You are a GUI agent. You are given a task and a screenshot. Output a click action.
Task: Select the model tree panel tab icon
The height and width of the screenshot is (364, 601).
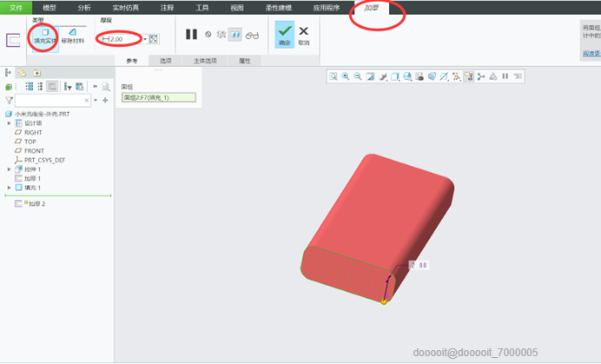point(8,72)
